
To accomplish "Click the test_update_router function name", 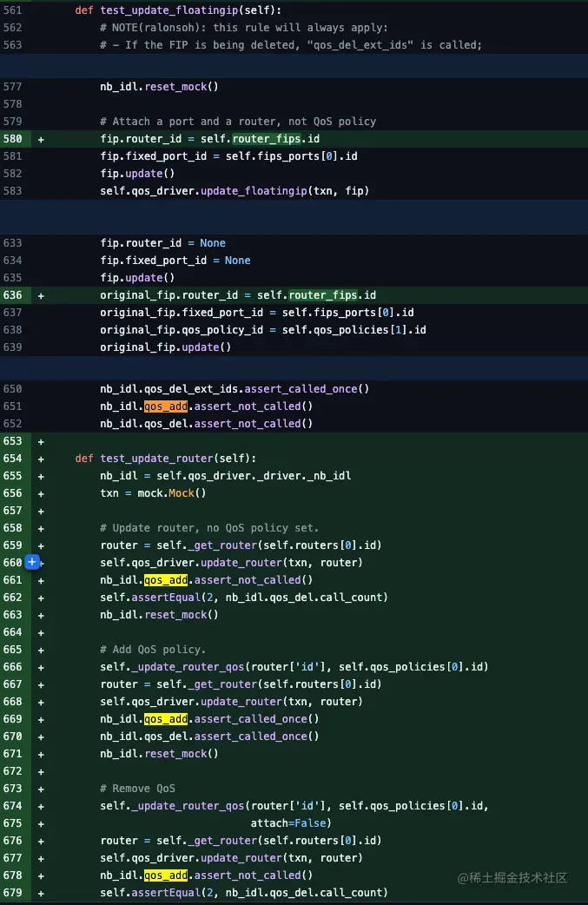I will point(155,459).
